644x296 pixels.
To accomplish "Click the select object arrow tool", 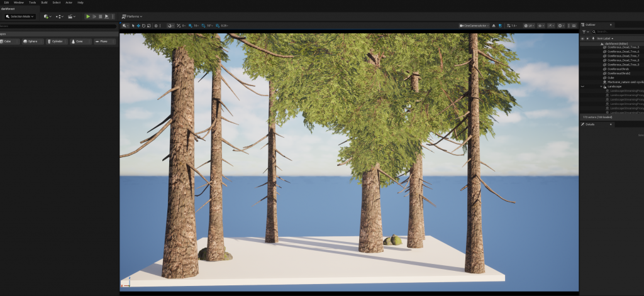I will tap(133, 26).
